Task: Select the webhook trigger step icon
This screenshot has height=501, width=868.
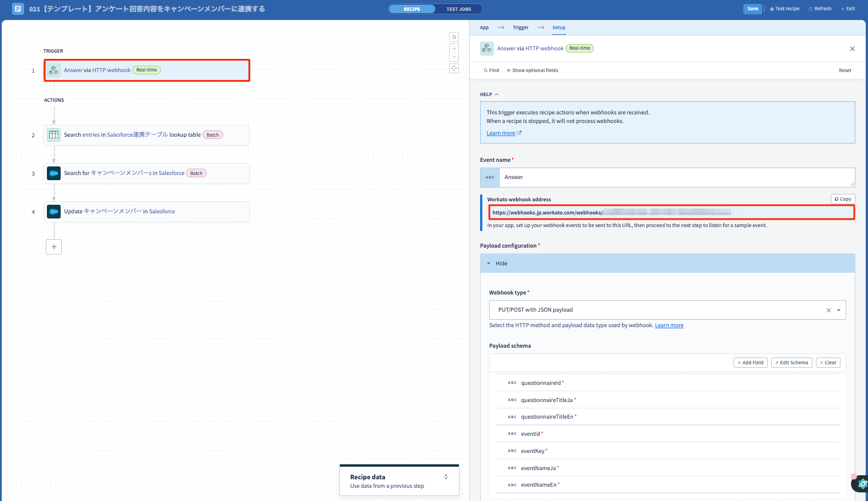Action: [54, 70]
